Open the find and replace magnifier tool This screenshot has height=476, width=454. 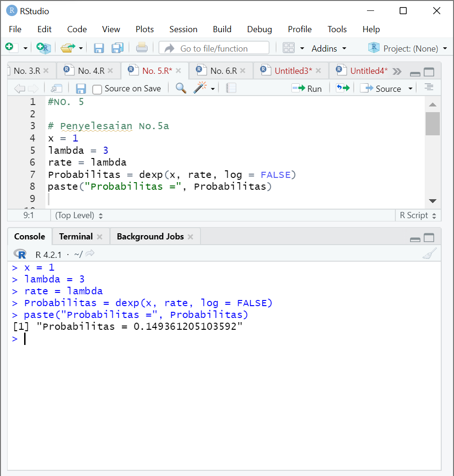(x=180, y=88)
